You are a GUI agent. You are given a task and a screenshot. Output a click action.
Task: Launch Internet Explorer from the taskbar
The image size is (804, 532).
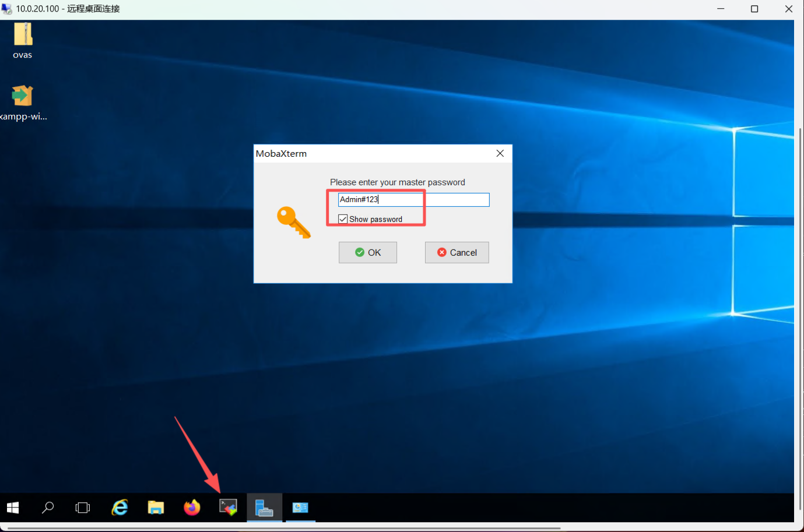point(120,508)
